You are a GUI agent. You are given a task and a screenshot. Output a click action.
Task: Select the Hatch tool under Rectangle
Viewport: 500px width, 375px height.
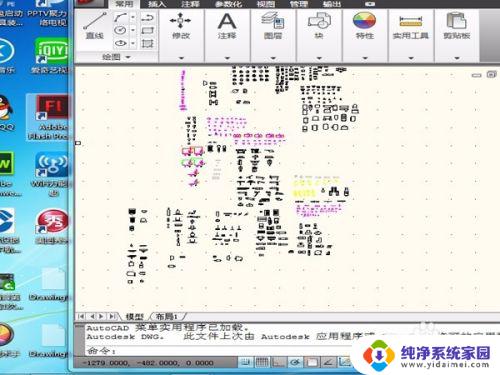coord(147,43)
